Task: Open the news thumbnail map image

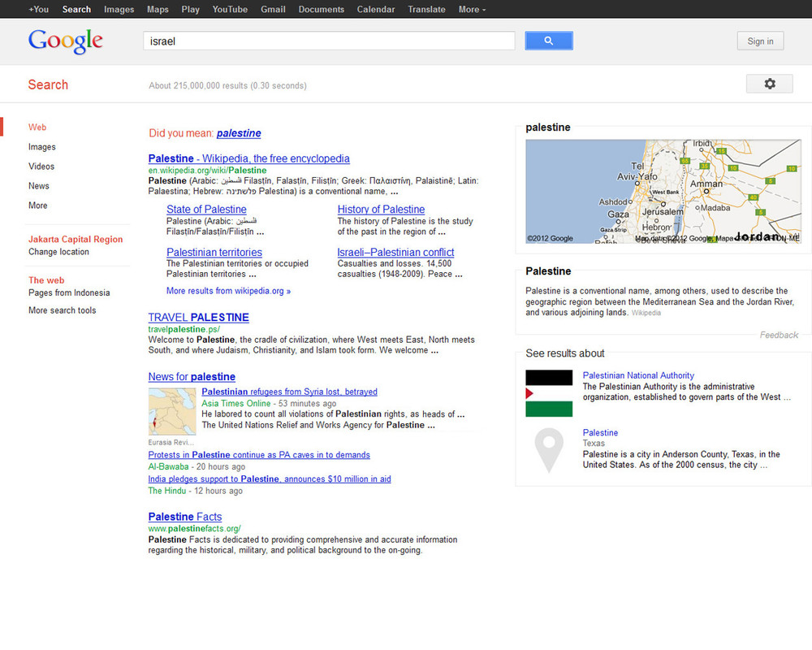Action: click(172, 412)
